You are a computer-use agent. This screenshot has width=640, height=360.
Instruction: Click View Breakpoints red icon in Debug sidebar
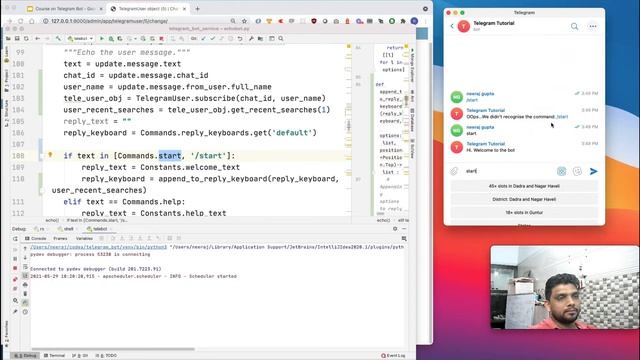click(16, 279)
